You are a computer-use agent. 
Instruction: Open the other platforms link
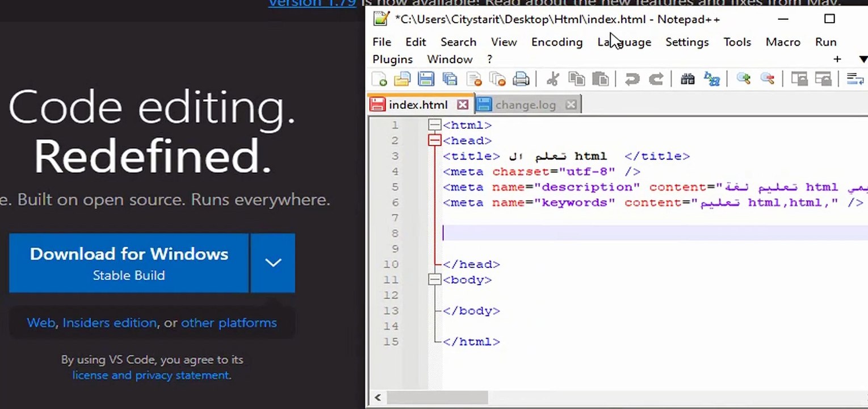(x=229, y=323)
